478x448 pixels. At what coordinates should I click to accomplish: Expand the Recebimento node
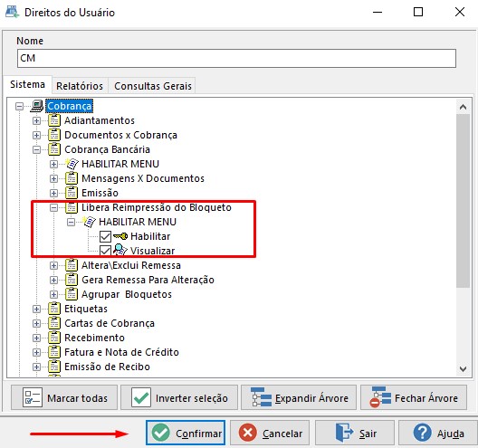[36, 338]
